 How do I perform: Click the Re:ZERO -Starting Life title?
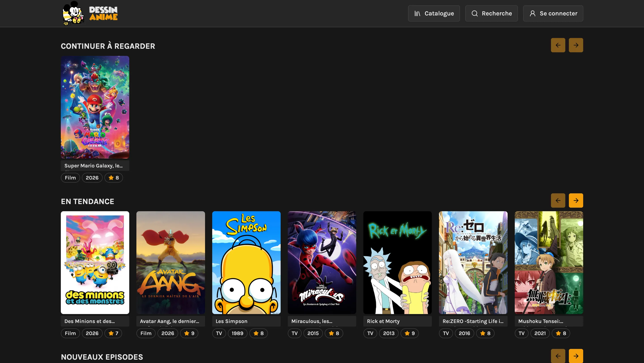click(473, 321)
